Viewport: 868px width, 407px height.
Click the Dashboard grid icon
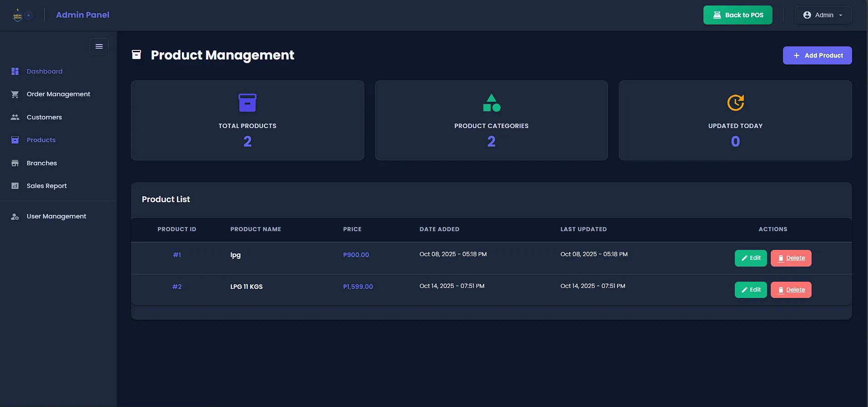15,71
